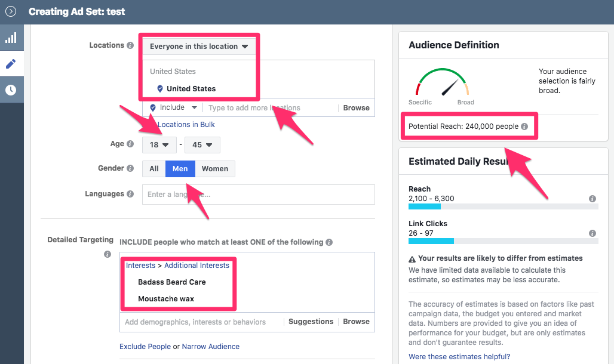The width and height of the screenshot is (614, 364).
Task: Click the Reach 2,100 - 6,300 value
Action: (431, 199)
